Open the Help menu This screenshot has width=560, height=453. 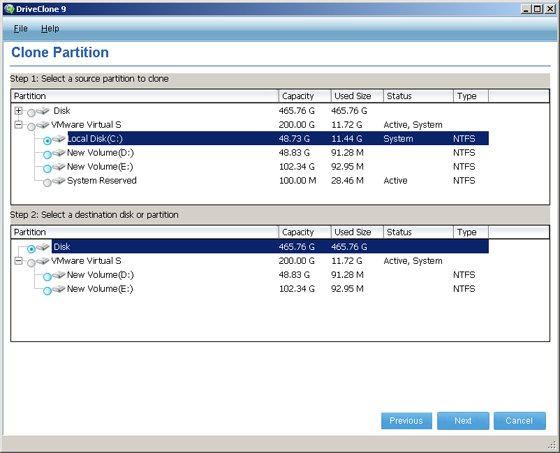tap(50, 29)
